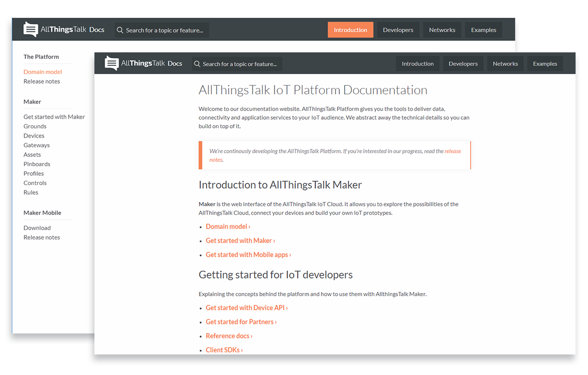Select Domain model in the sidebar

pyautogui.click(x=43, y=71)
